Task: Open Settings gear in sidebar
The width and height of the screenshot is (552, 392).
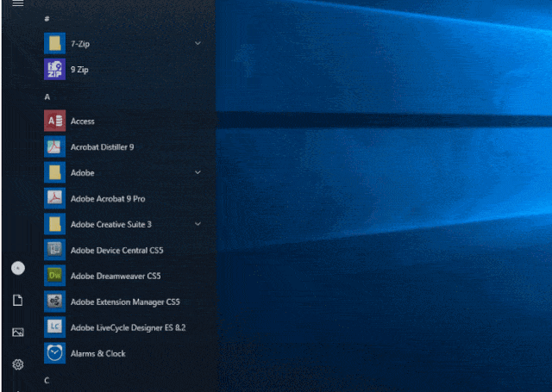Action: 17,364
